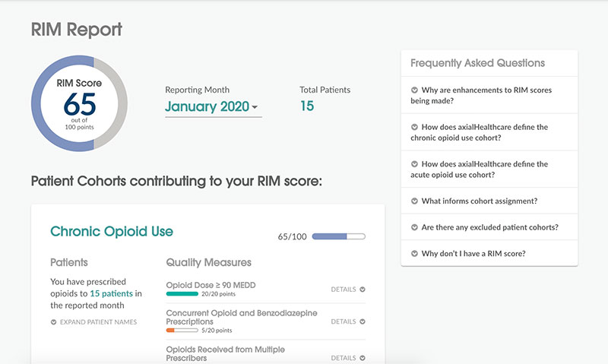Click the details arrow icon for Concurrent Opioid
608x364 pixels.
coord(363,321)
